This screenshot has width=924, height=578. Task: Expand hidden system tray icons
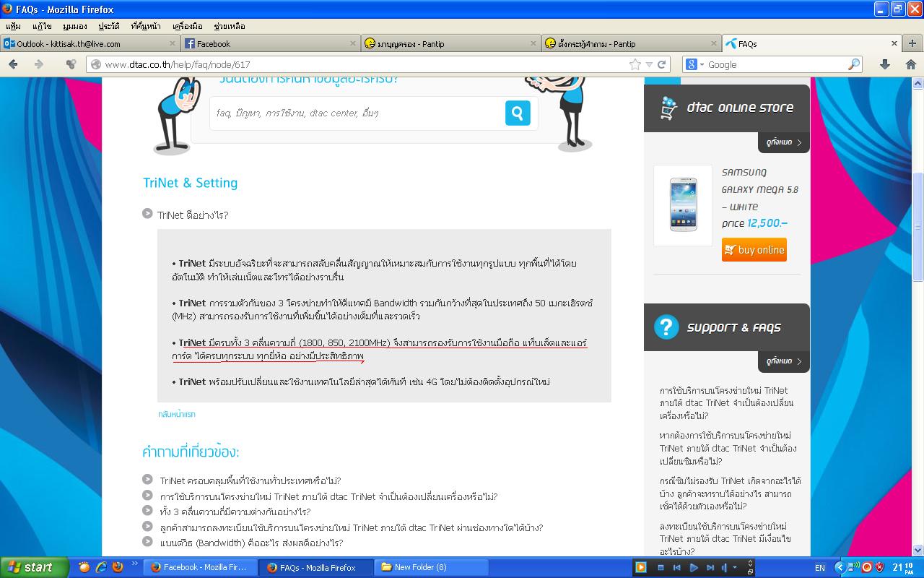[840, 568]
